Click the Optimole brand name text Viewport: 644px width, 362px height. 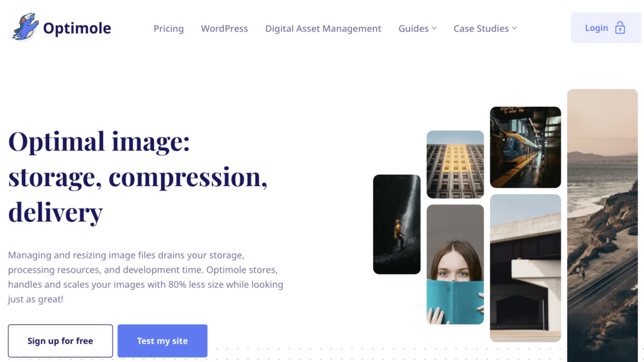77,28
